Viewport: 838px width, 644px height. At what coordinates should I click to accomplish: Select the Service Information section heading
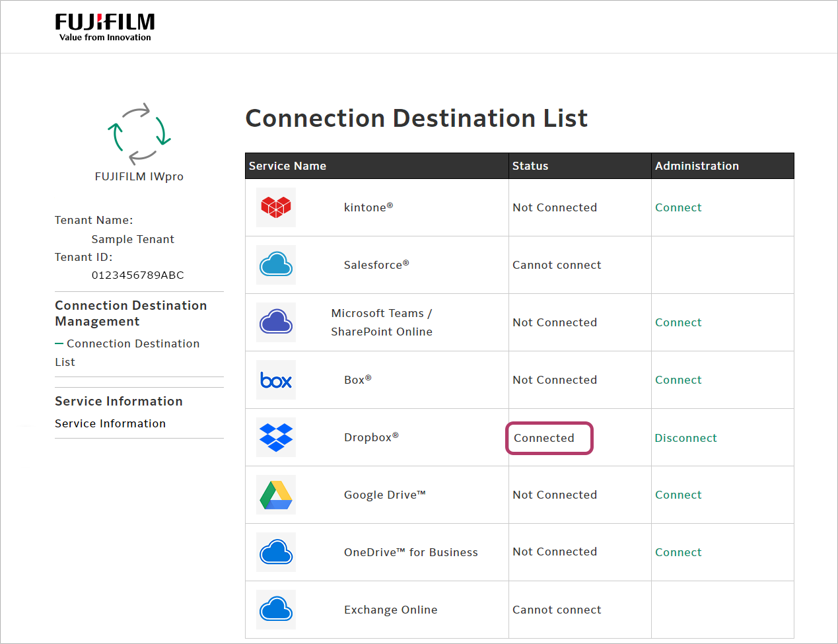(119, 401)
